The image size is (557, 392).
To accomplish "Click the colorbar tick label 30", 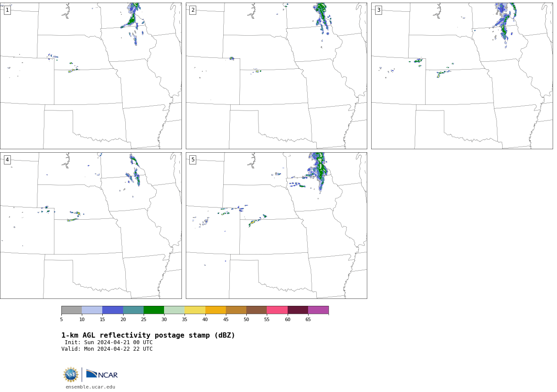I will 164,320.
